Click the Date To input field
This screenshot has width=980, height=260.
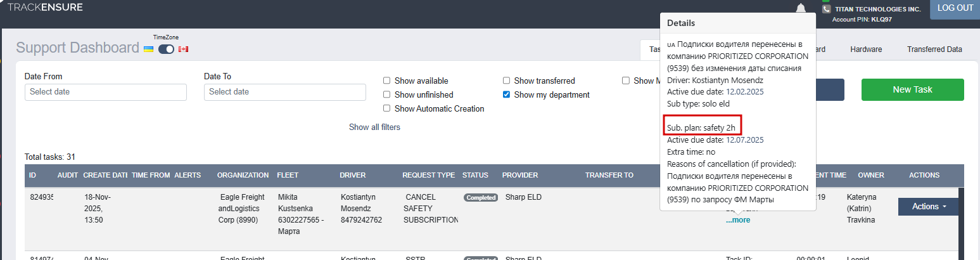(x=284, y=92)
